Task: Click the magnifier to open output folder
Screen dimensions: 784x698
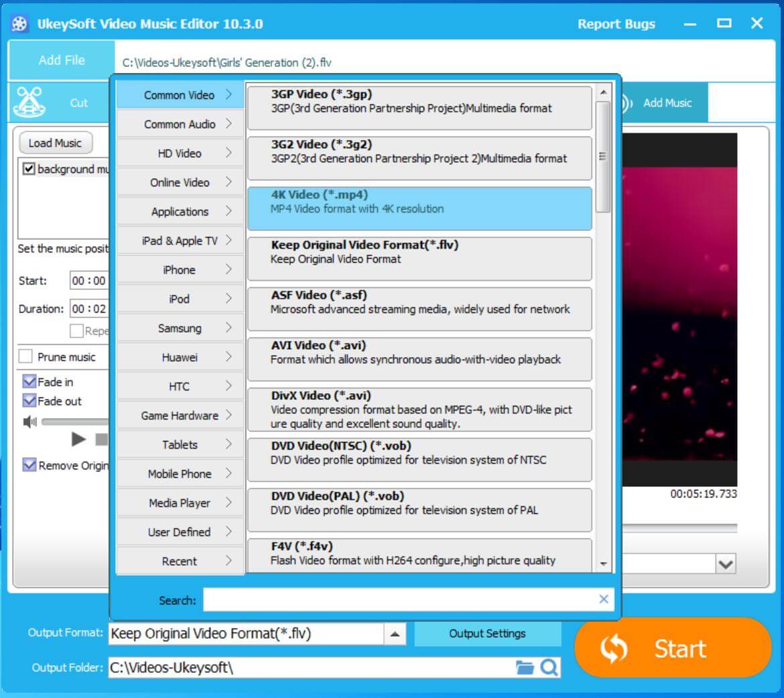Action: pos(549,667)
